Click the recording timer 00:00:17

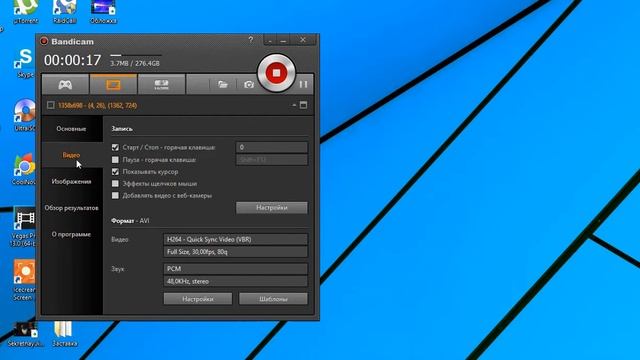pos(73,60)
